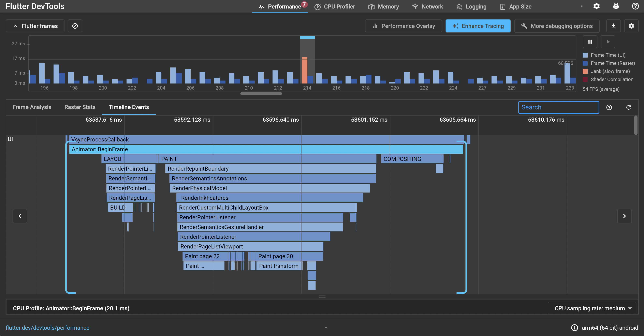Image resolution: width=644 pixels, height=336 pixels.
Task: Switch to the Raster Stats tab
Action: (80, 107)
